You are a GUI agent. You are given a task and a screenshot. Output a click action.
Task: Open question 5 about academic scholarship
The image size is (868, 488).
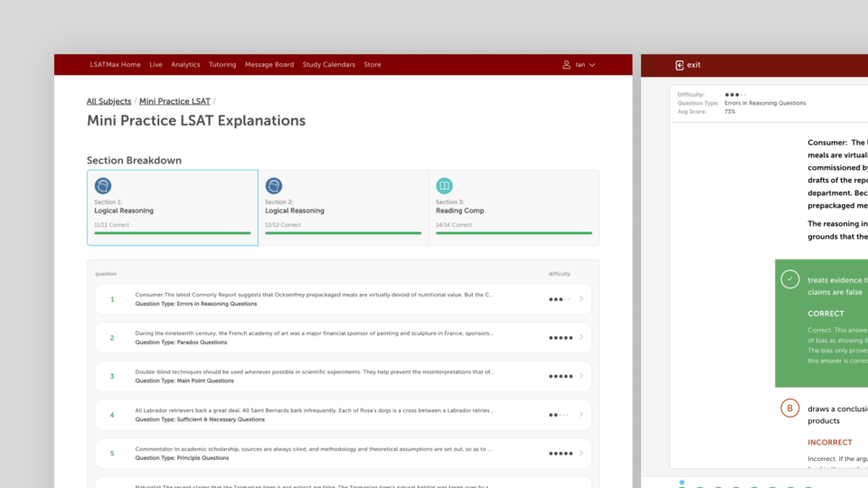click(343, 453)
